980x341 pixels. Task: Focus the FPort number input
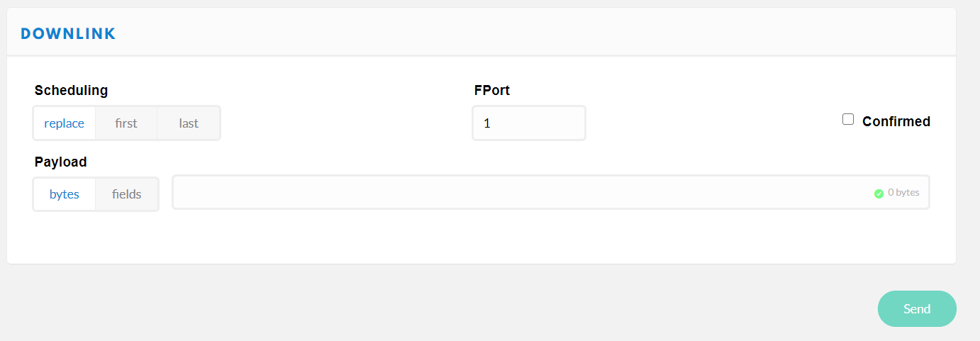pos(529,123)
